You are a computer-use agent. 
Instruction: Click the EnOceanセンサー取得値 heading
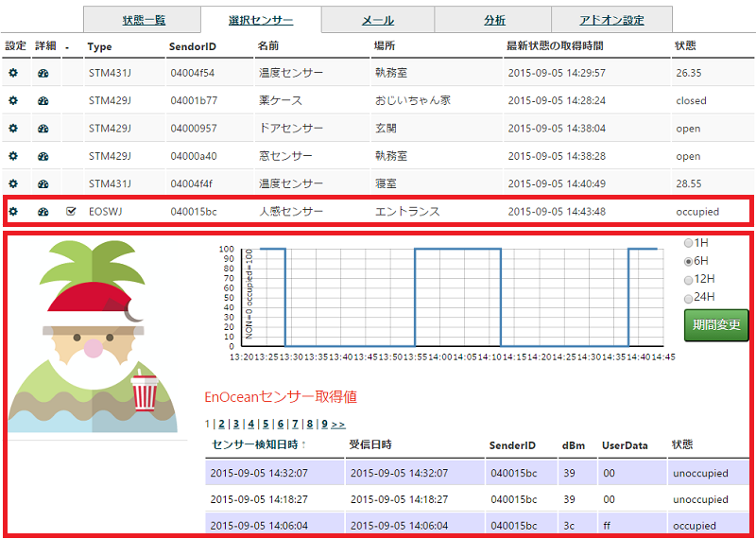tap(281, 397)
